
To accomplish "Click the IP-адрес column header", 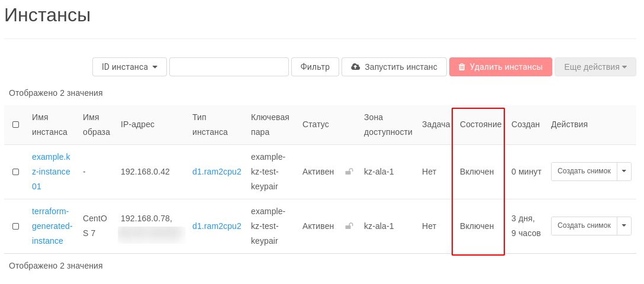I will point(137,124).
